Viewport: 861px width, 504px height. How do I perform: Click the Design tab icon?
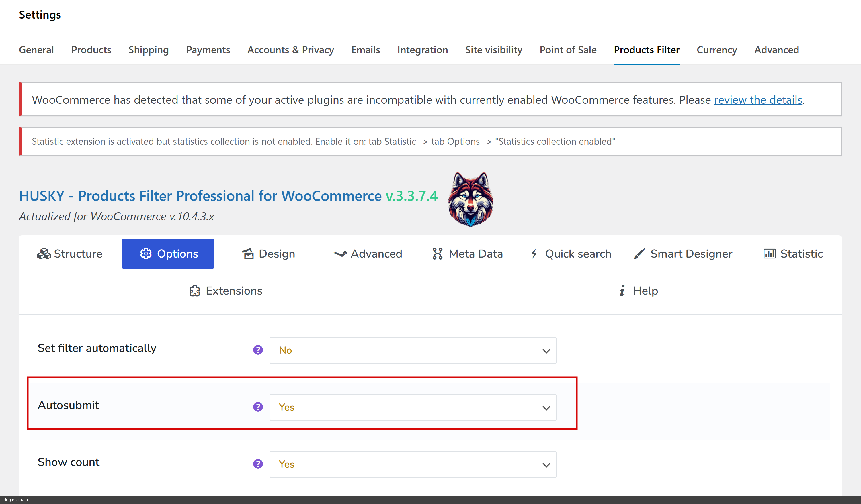248,254
